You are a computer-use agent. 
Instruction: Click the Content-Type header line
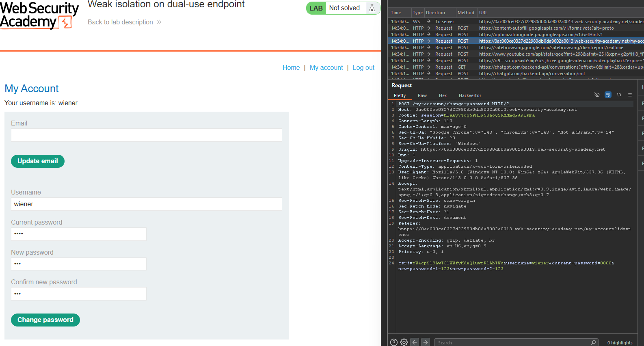pyautogui.click(x=465, y=167)
